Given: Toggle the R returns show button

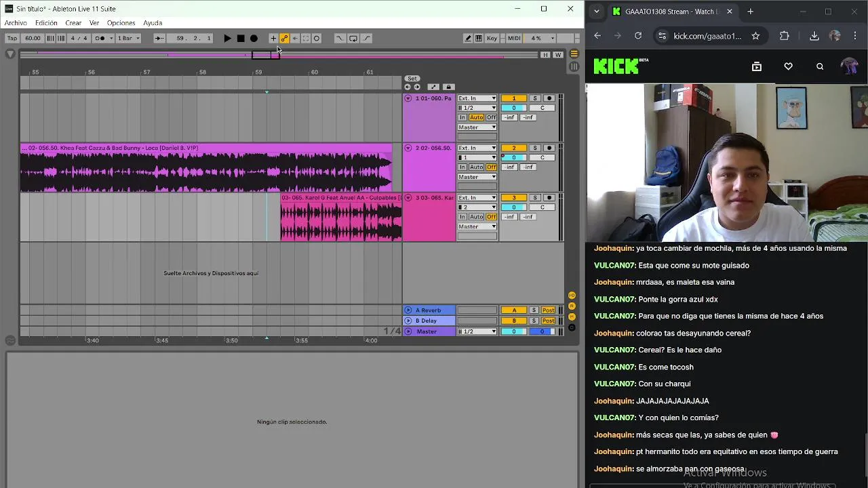Looking at the screenshot, I should click(x=572, y=306).
